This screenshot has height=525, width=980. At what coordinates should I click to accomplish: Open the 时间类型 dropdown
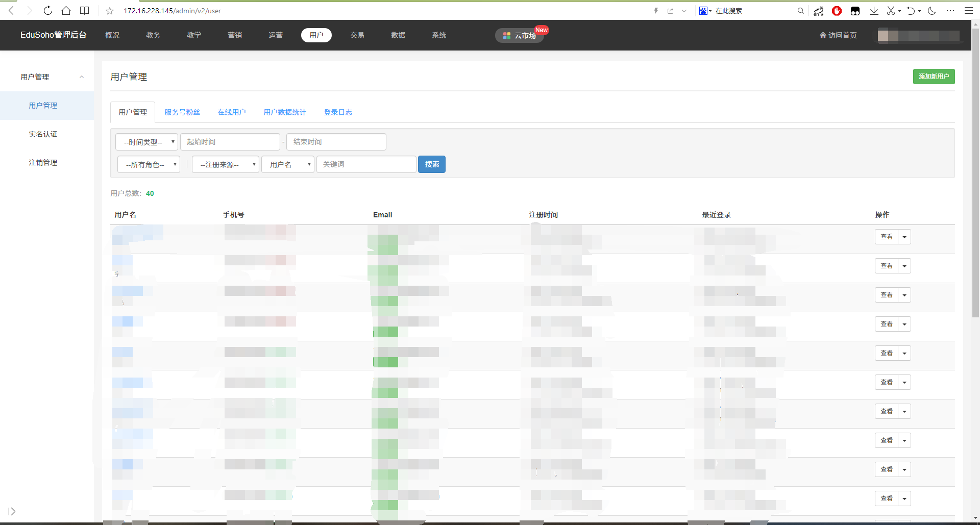[146, 142]
